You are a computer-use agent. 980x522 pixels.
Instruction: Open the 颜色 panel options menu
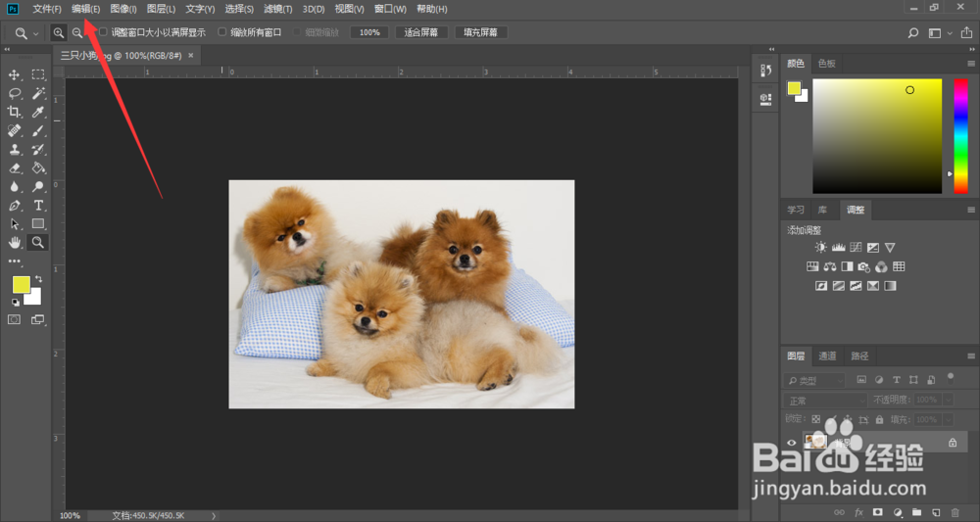[971, 64]
